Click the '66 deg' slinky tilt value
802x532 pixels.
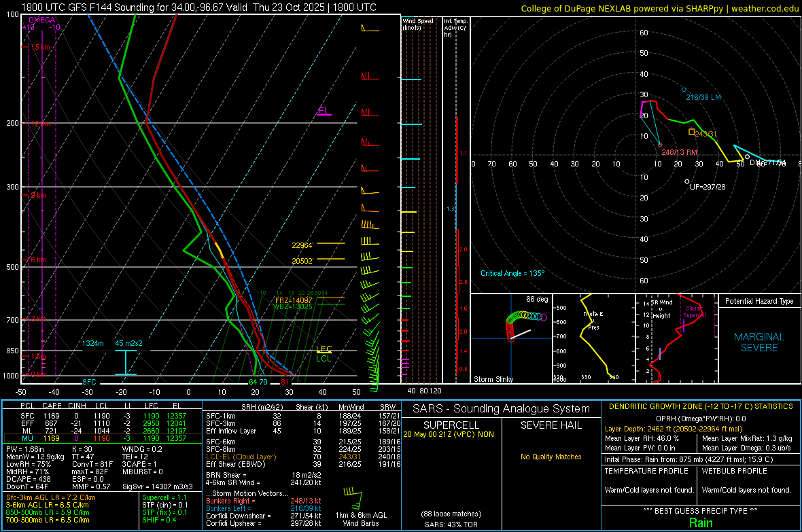[x=537, y=299]
